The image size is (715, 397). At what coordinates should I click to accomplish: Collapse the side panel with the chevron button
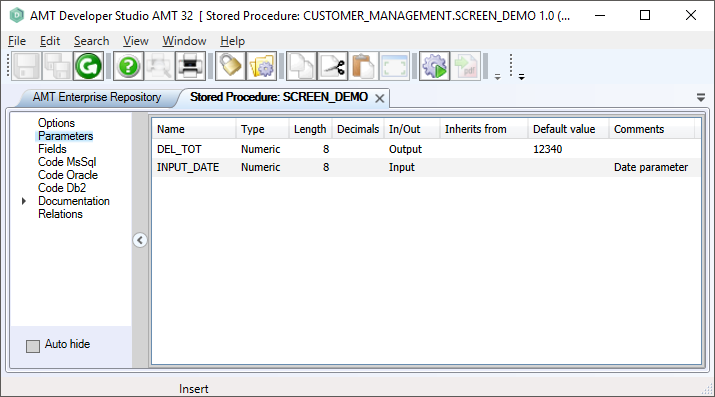[140, 240]
